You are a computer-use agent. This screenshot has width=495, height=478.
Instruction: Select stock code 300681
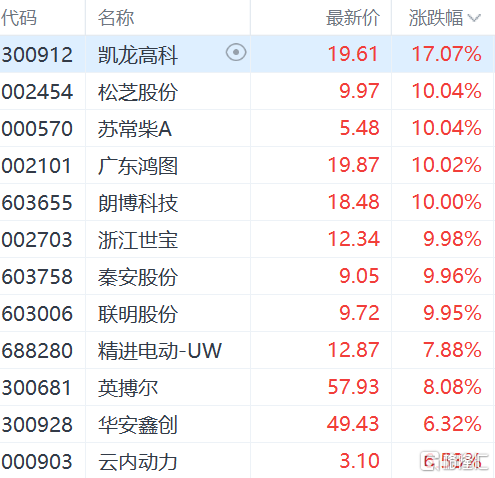pos(36,388)
